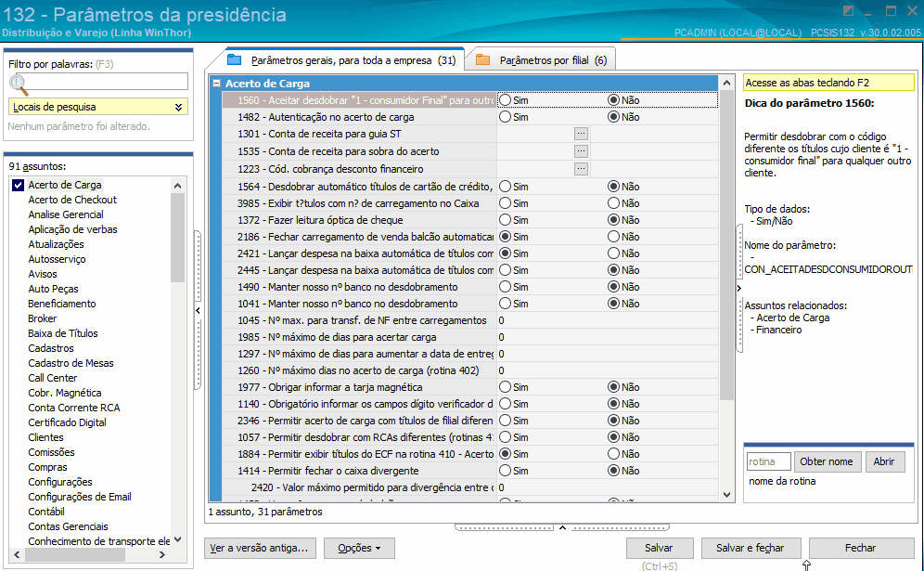Click the magnifier search icon
The image size is (924, 571).
[x=19, y=84]
